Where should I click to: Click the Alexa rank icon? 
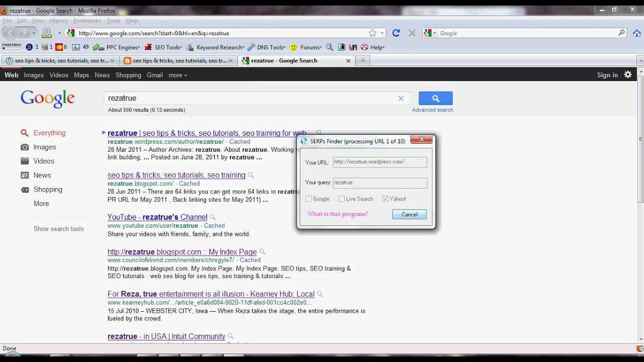29,47
